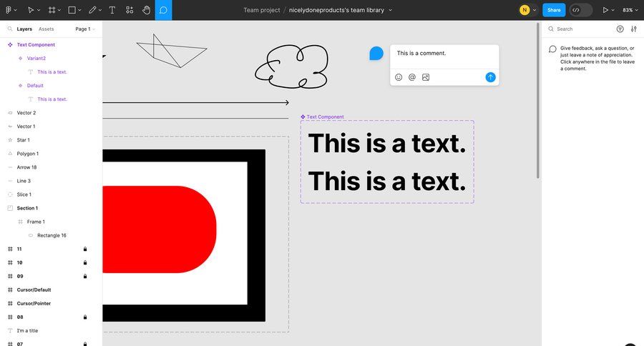Viewport: 644px width, 346px height.
Task: Present the prototype with play icon
Action: pyautogui.click(x=605, y=10)
